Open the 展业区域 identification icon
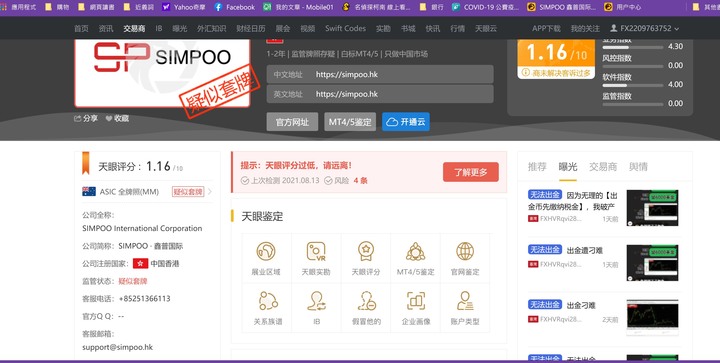Screen dimensions: 720x363 pos(266,251)
